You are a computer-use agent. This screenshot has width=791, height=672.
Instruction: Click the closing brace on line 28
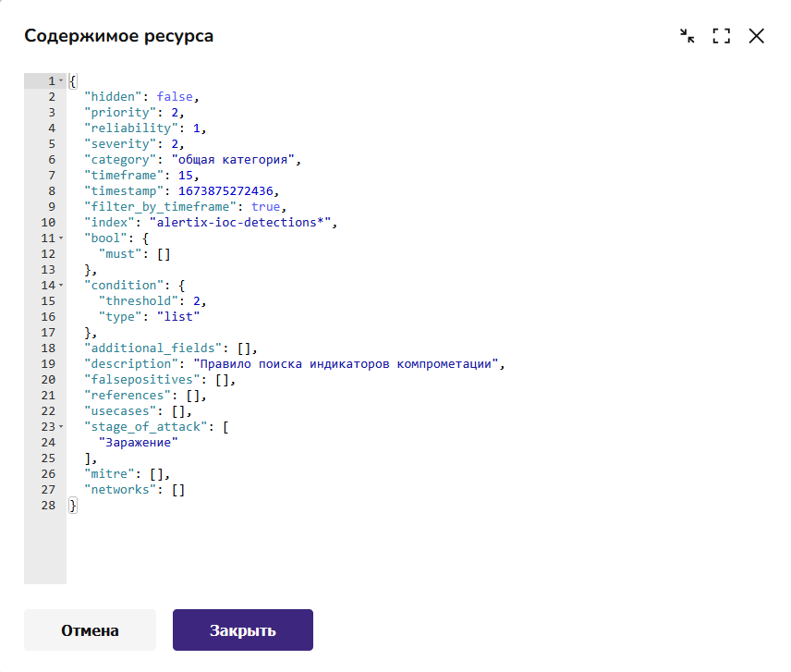(x=73, y=506)
